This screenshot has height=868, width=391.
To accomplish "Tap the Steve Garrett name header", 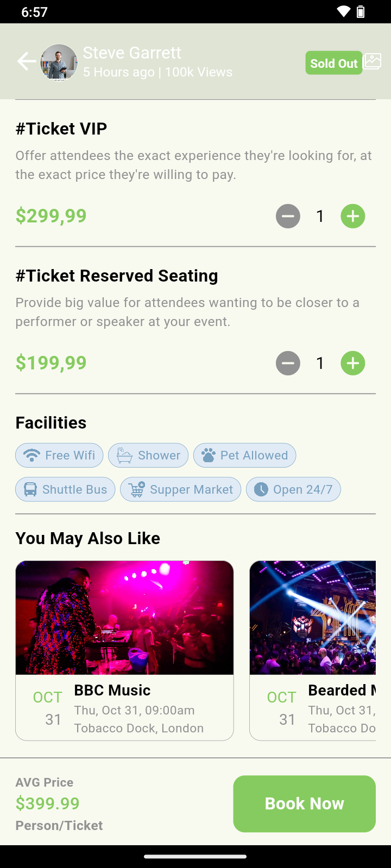I will coord(132,53).
